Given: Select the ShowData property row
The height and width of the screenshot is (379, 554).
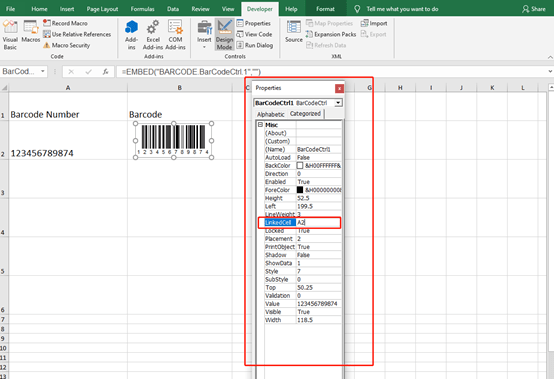Looking at the screenshot, I should 303,263.
